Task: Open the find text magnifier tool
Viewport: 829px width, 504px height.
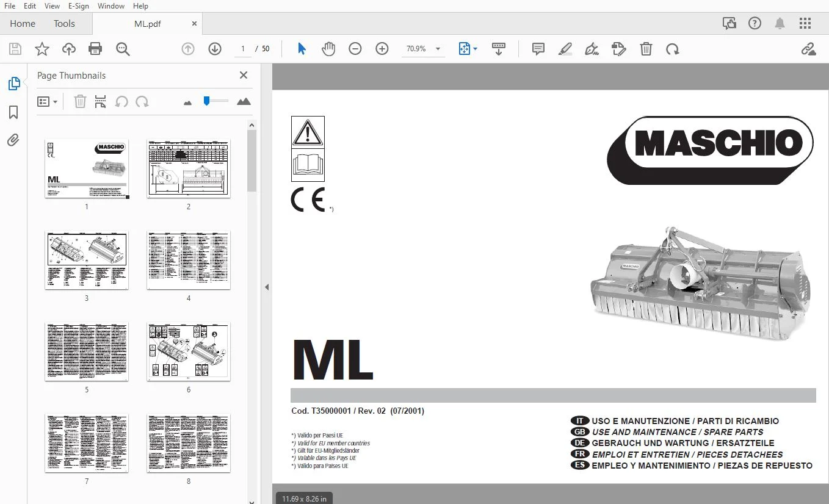Action: [x=123, y=49]
